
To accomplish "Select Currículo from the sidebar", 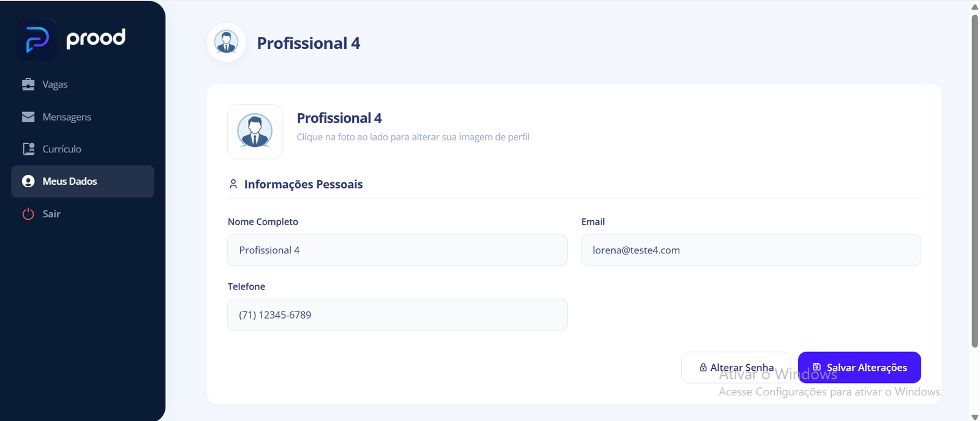I will [83, 149].
